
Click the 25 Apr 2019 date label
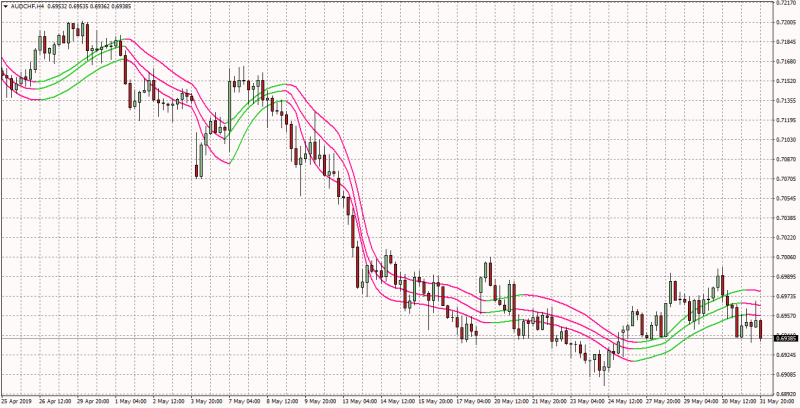14,403
